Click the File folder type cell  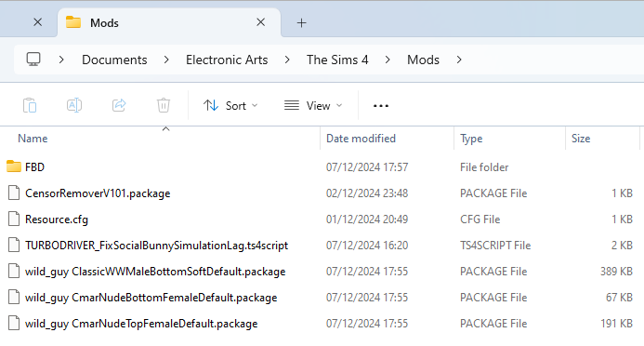484,167
